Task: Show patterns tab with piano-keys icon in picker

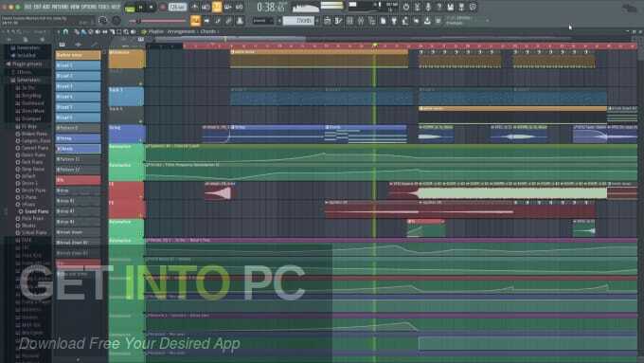Action: [62, 45]
